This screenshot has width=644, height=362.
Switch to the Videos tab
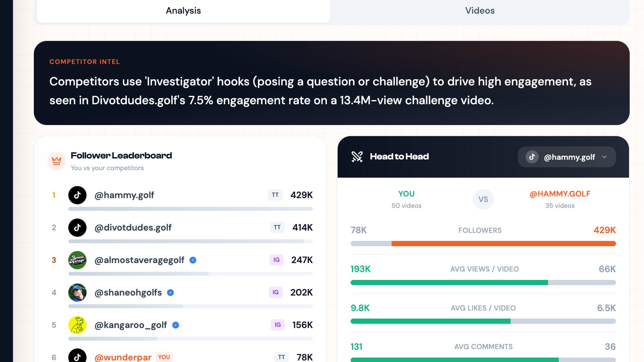point(480,11)
